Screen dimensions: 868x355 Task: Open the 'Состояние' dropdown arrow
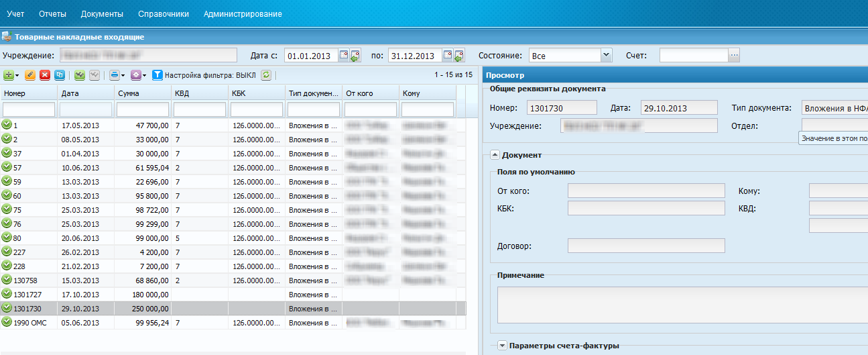pyautogui.click(x=607, y=56)
